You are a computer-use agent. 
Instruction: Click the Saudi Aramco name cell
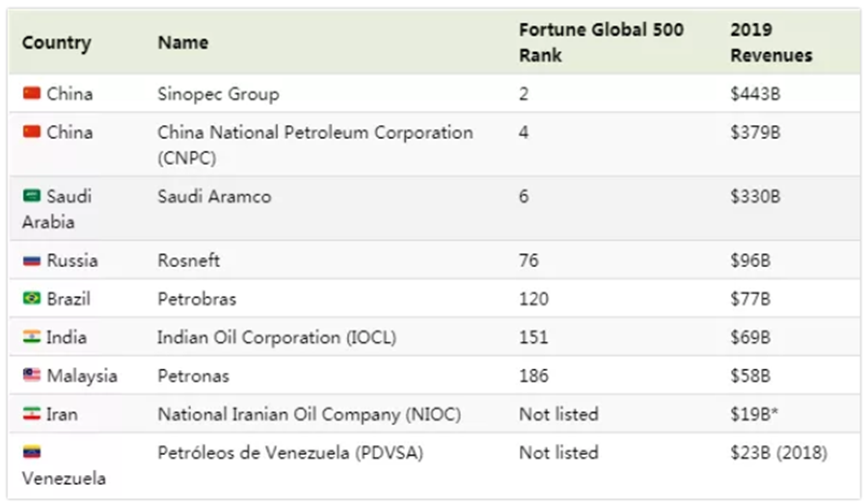coord(214,197)
